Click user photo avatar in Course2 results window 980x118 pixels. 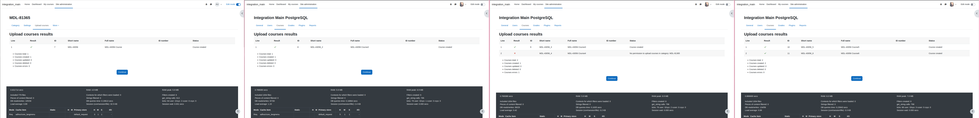pos(462,5)
